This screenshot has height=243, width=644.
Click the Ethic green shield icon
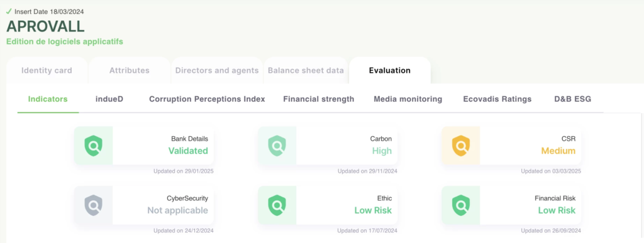(x=277, y=205)
